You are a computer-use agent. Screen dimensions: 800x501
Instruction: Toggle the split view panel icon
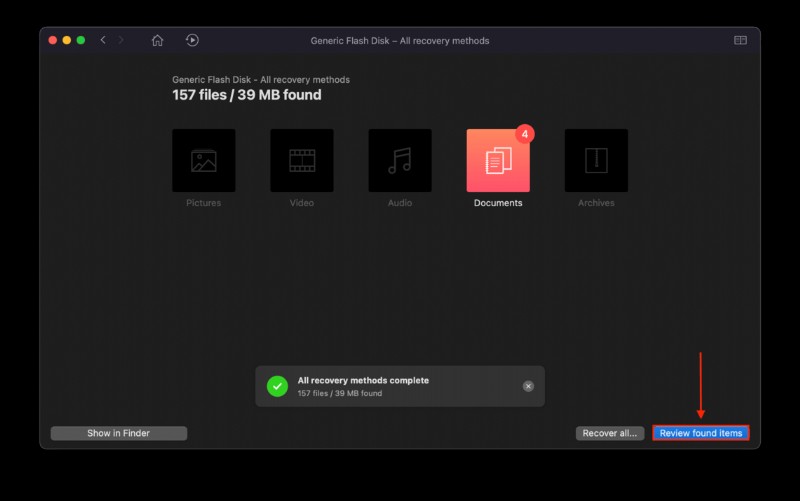[x=740, y=40]
